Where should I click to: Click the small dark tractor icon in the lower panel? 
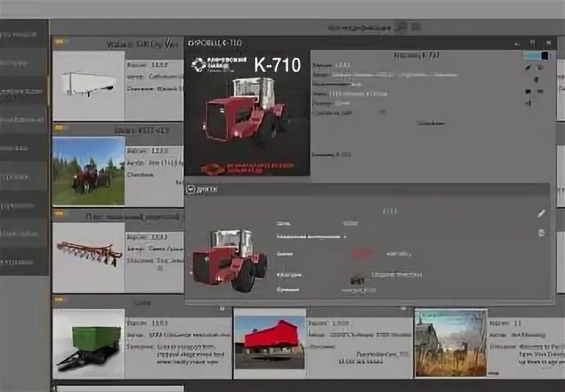[x=357, y=280]
